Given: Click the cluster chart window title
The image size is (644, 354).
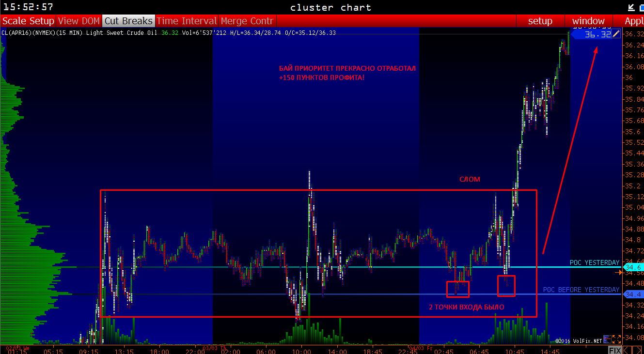Looking at the screenshot, I should pos(331,7).
